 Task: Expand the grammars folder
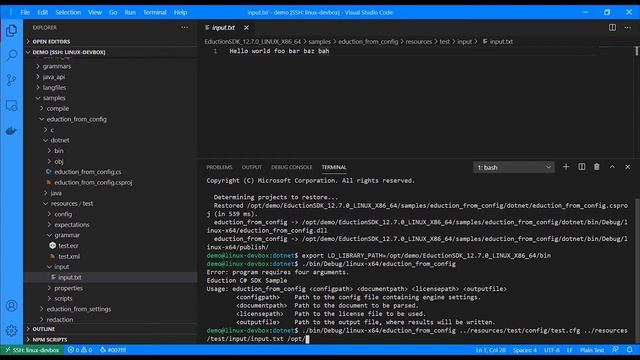click(57, 66)
